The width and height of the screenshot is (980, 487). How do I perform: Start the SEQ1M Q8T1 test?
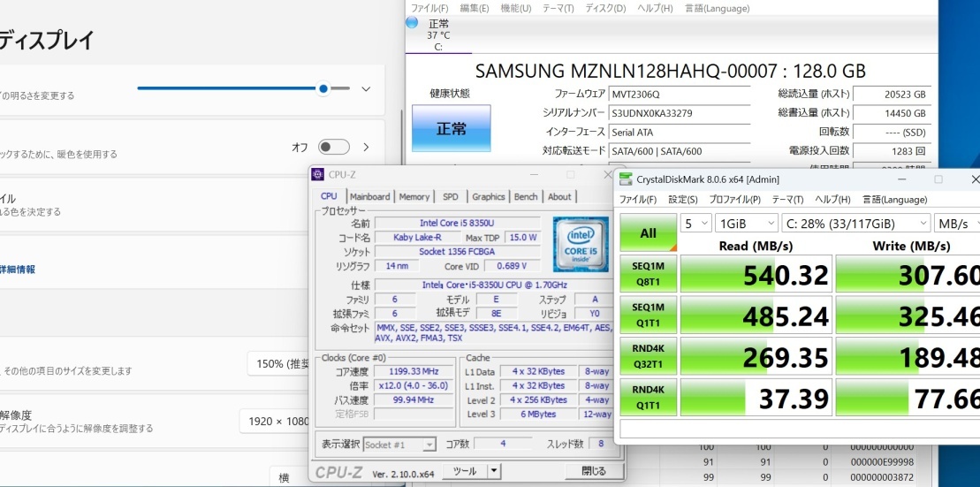pyautogui.click(x=648, y=274)
